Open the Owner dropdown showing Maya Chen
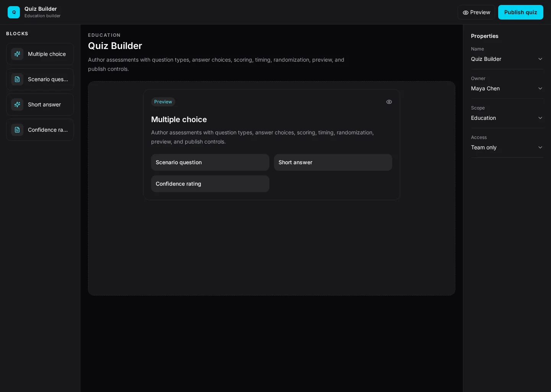This screenshot has height=392, width=551. pos(507,88)
